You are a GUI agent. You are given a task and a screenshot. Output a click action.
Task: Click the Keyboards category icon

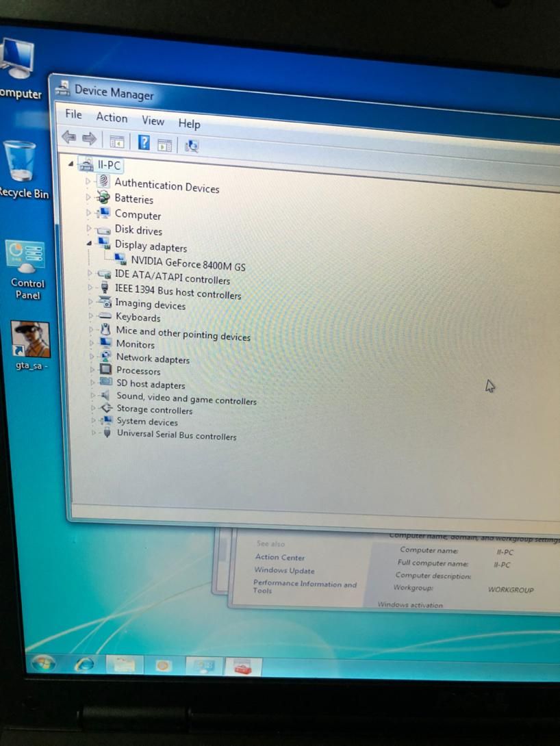pos(105,316)
